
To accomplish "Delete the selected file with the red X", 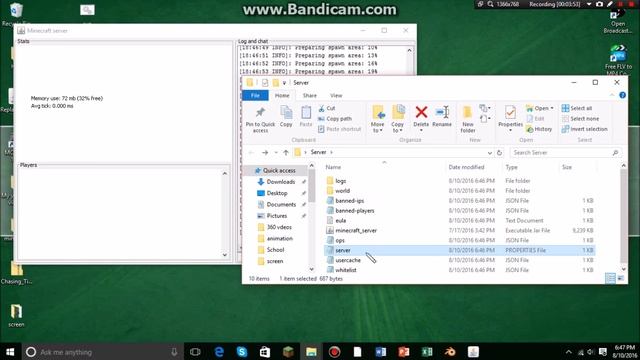I will [x=421, y=113].
